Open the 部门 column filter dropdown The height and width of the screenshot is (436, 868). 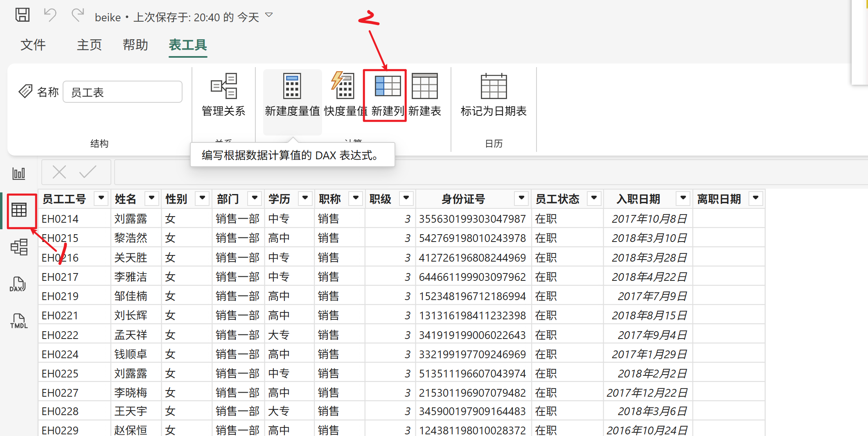click(x=255, y=198)
